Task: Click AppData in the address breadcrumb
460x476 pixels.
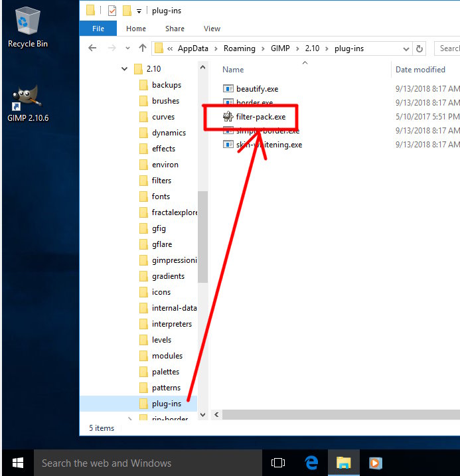Action: pyautogui.click(x=193, y=48)
